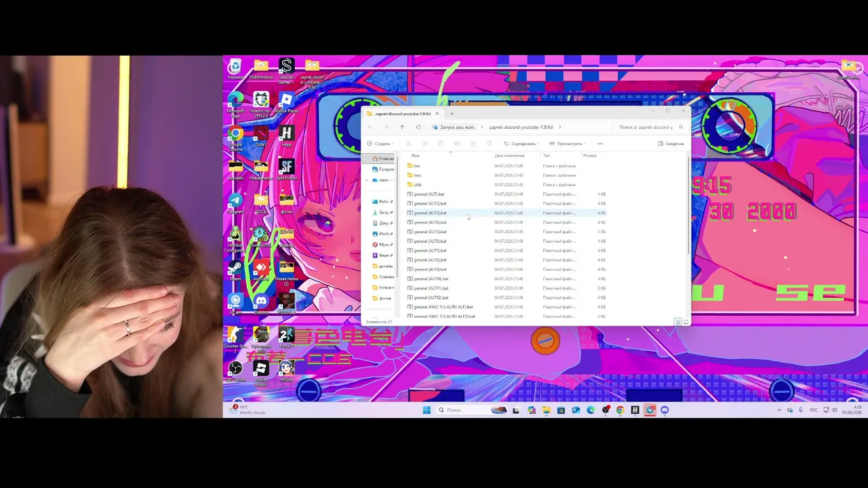Sort by the Тип (Type) column header
This screenshot has width=868, height=488.
(547, 156)
